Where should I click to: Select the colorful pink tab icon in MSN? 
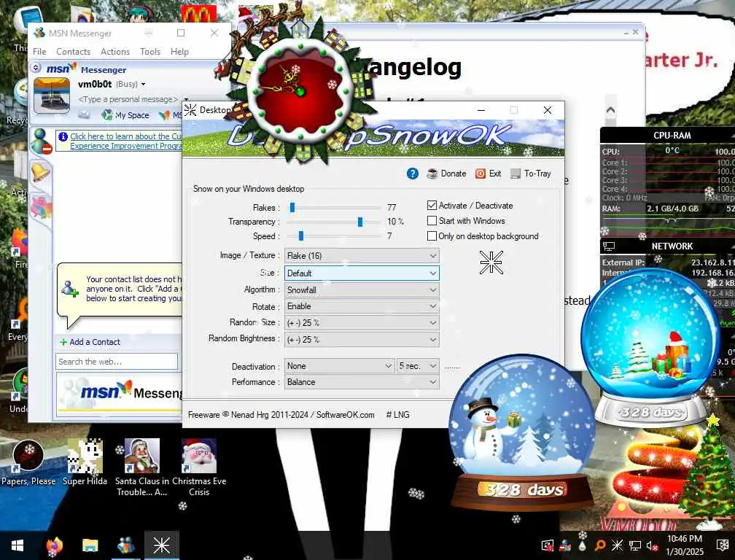click(x=41, y=208)
